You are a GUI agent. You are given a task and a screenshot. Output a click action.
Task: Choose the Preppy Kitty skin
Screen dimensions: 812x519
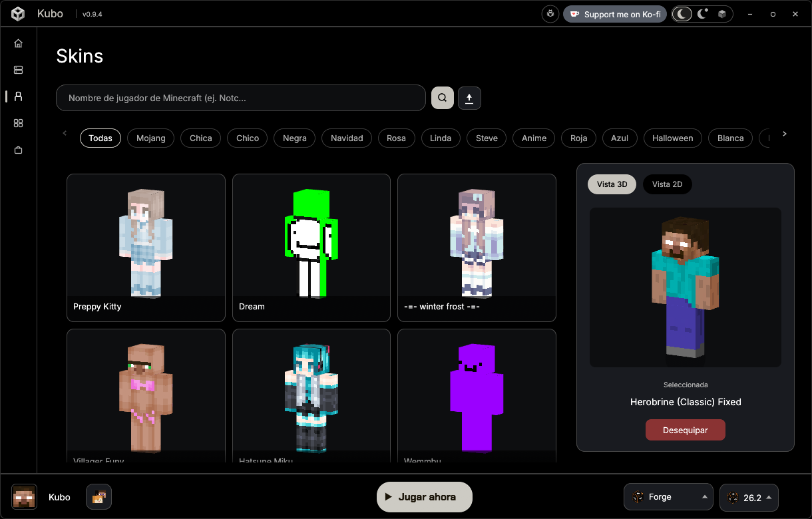(x=146, y=248)
